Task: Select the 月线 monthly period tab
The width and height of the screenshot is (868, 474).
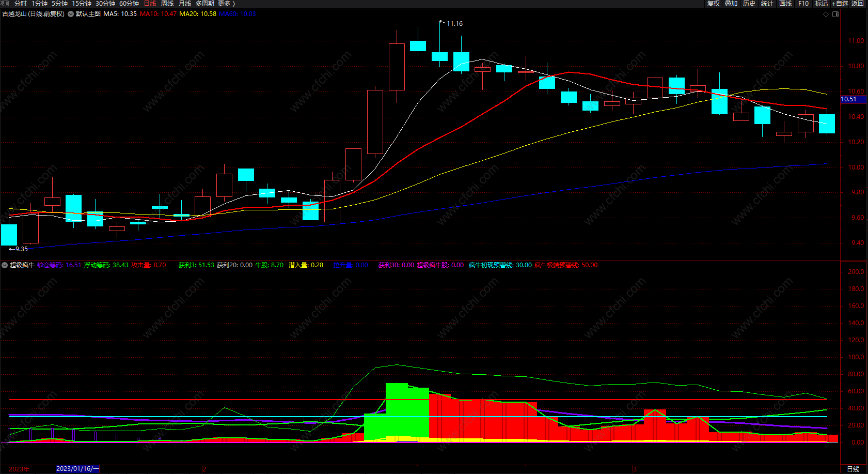Action: (185, 4)
